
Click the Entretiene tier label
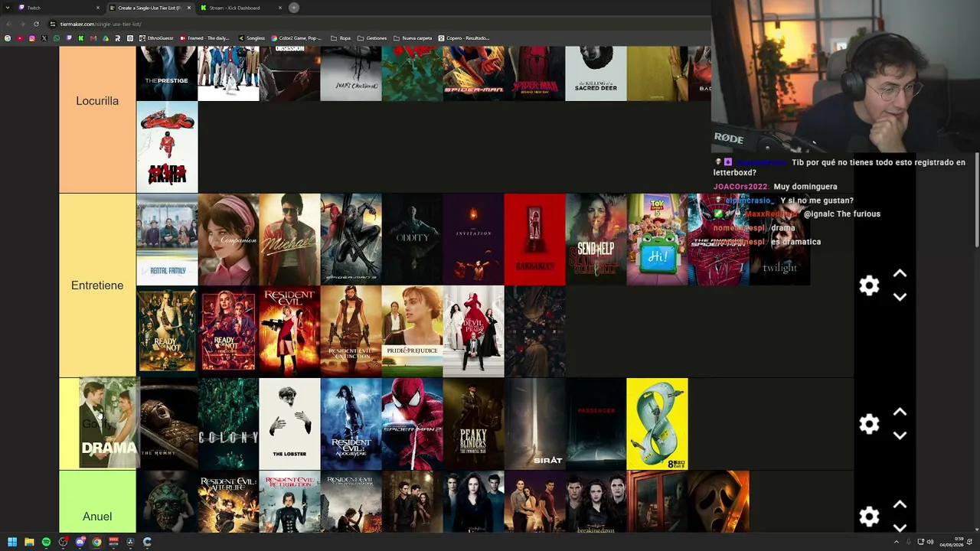coord(97,285)
